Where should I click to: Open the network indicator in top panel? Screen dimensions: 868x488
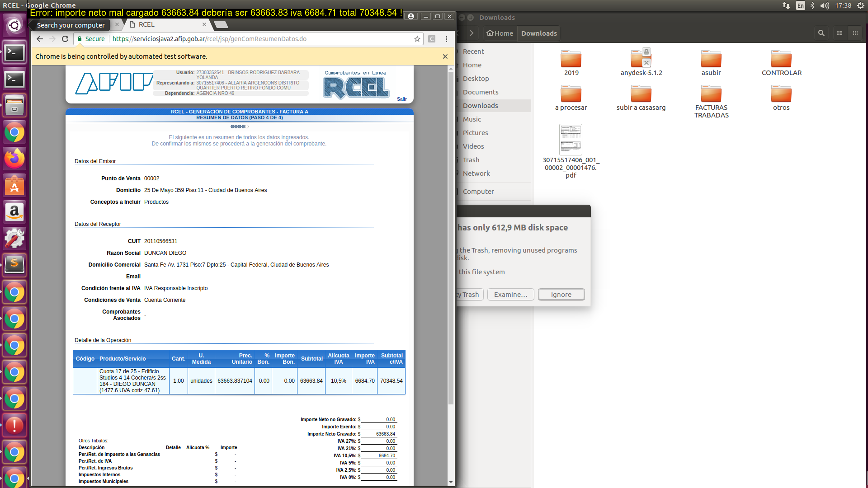786,5
